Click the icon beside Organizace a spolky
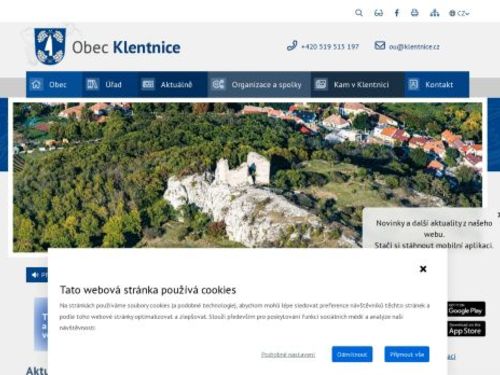500x375 pixels. point(218,84)
